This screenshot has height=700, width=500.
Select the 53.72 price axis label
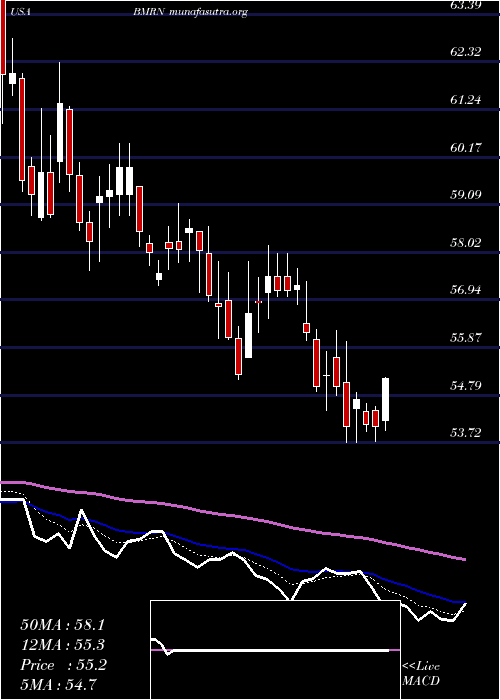point(465,433)
